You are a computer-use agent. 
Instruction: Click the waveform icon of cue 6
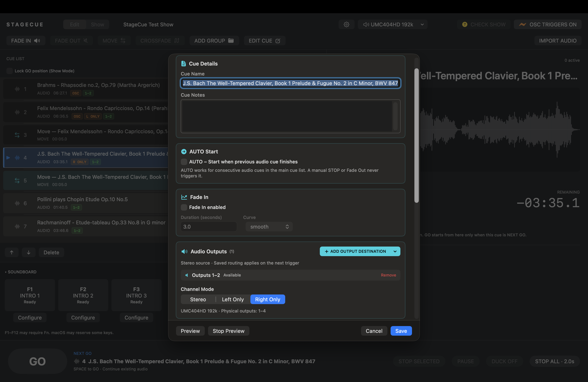point(17,203)
